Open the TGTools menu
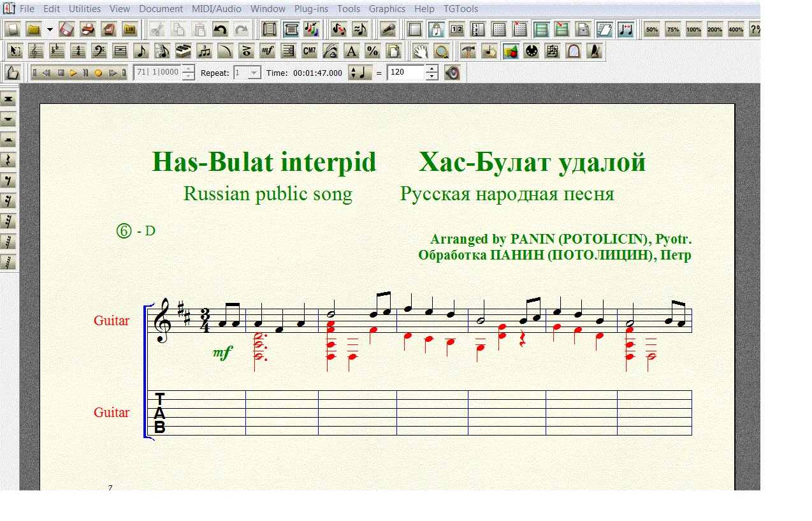Screen dimensions: 812x521 point(461,9)
